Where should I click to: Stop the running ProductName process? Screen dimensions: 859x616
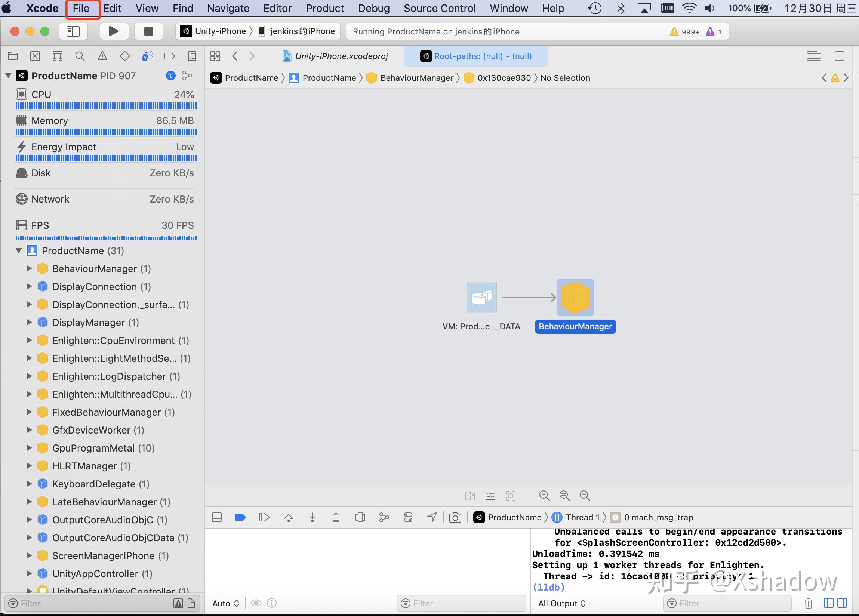point(148,31)
